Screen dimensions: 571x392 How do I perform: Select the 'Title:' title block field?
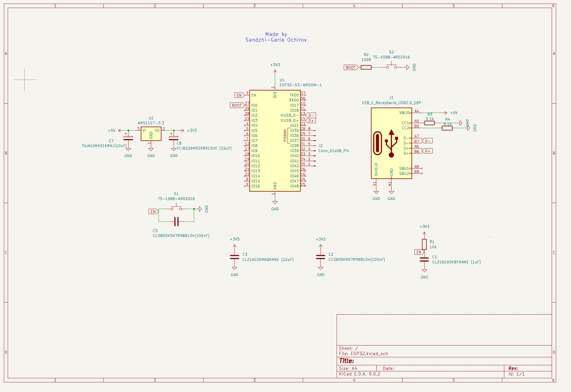(x=347, y=361)
